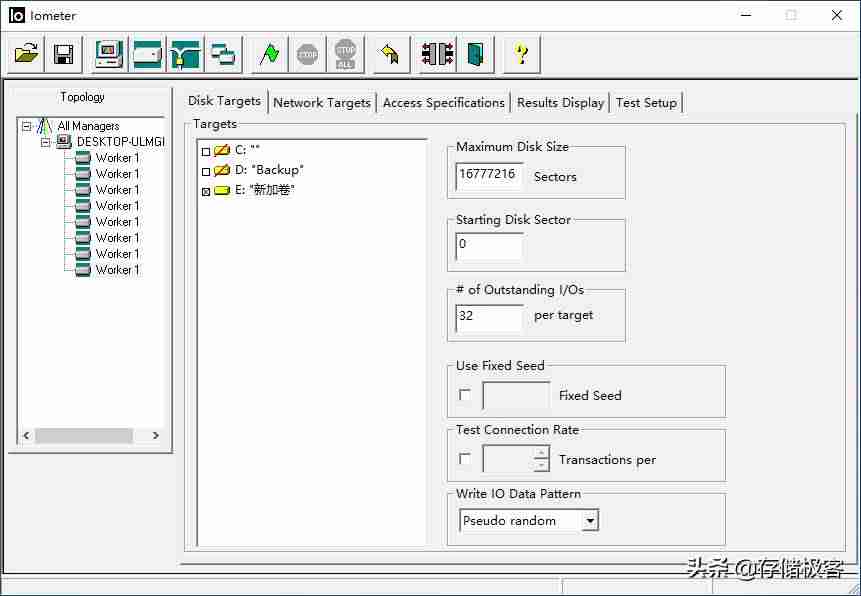The image size is (861, 596).
Task: Click the D: Backup drive icon
Action: tap(222, 170)
